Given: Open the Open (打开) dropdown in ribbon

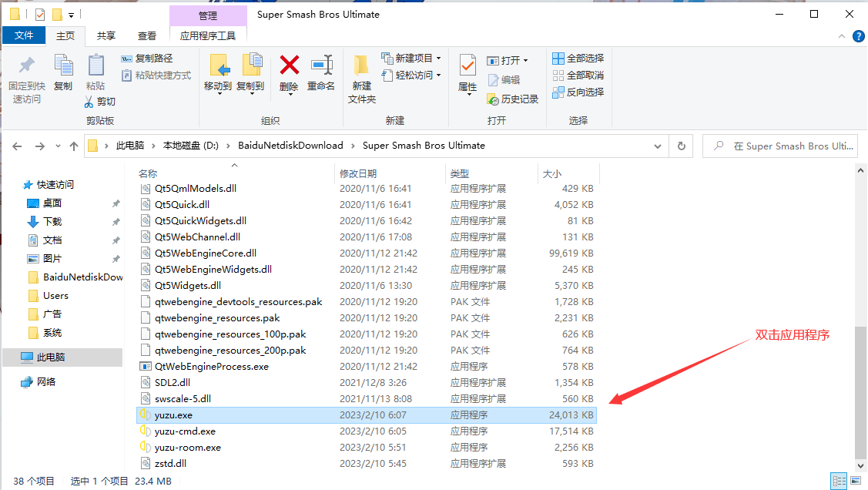Looking at the screenshot, I should tap(508, 60).
